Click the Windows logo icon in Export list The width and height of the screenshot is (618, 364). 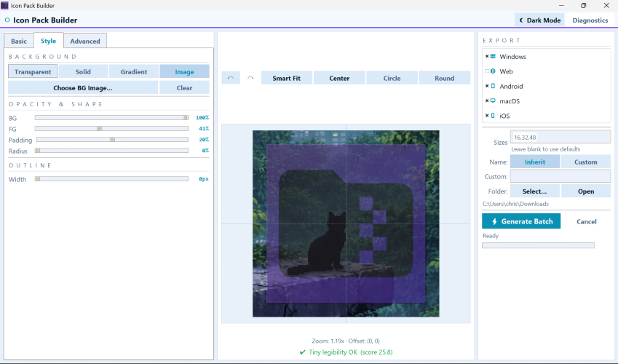(x=493, y=57)
